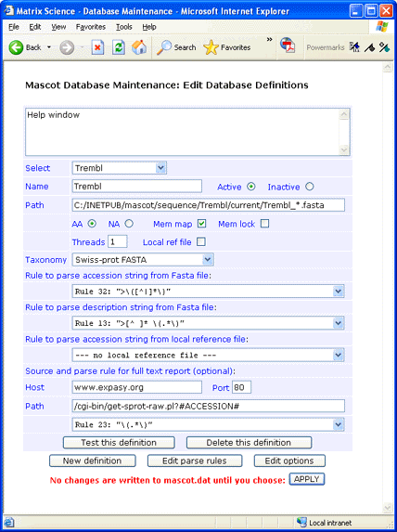
Task: Click the Host field www.expasy.org
Action: tap(137, 387)
